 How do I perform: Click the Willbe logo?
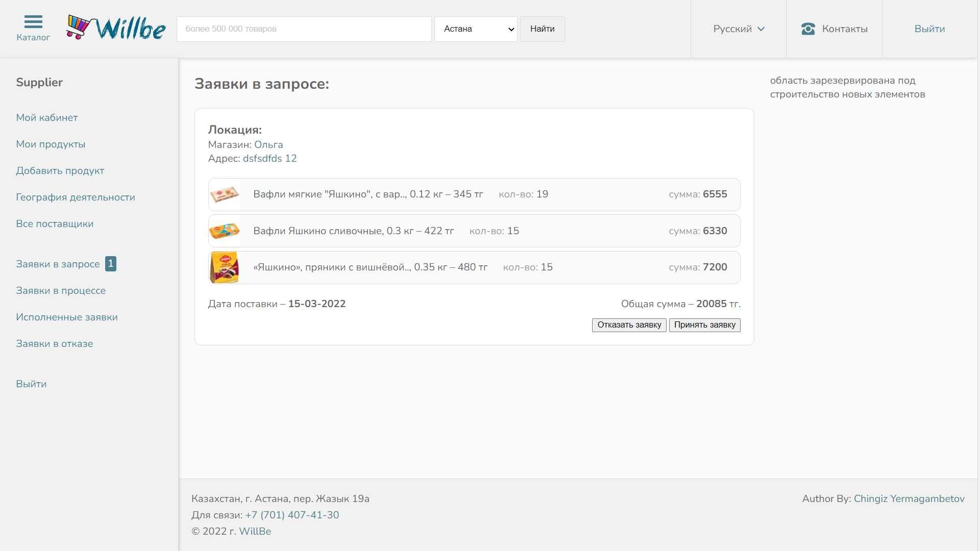pyautogui.click(x=116, y=28)
